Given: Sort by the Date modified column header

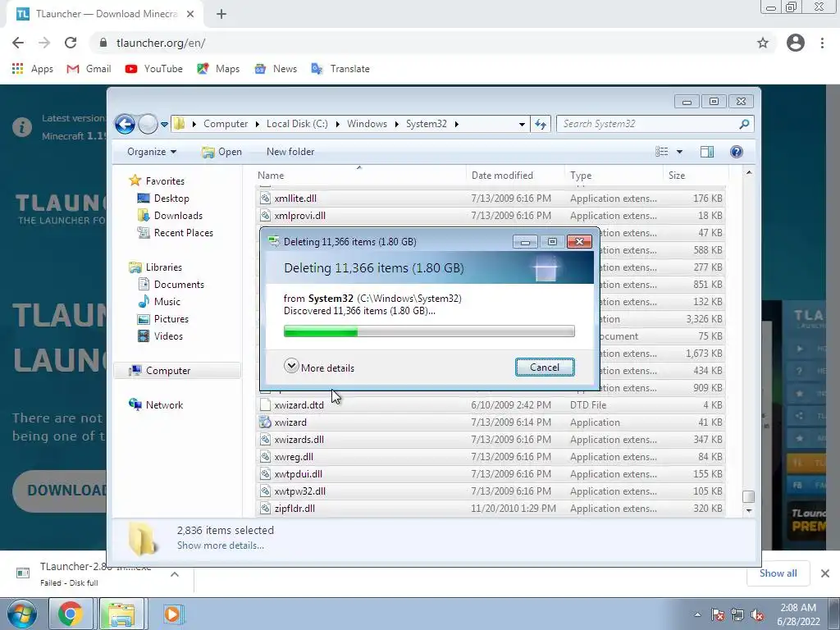Looking at the screenshot, I should pyautogui.click(x=515, y=176).
